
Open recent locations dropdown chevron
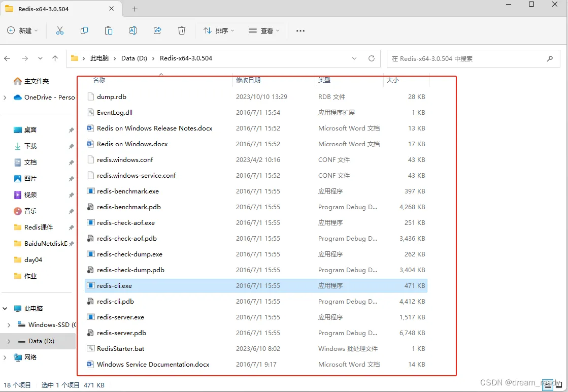click(x=40, y=58)
